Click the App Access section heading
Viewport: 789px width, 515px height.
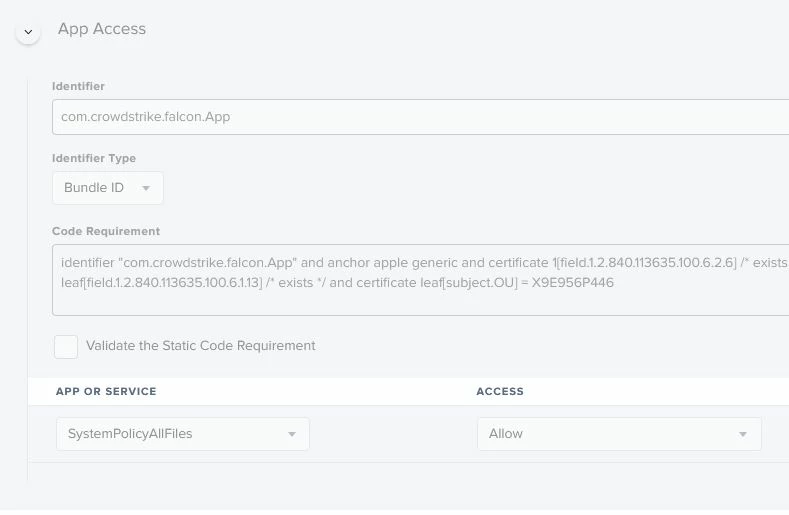[x=102, y=29]
